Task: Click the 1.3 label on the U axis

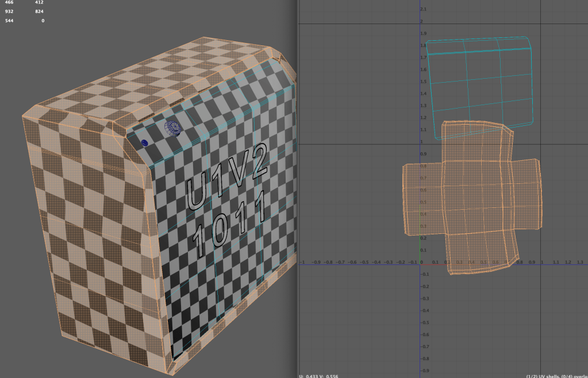Action: click(x=582, y=261)
